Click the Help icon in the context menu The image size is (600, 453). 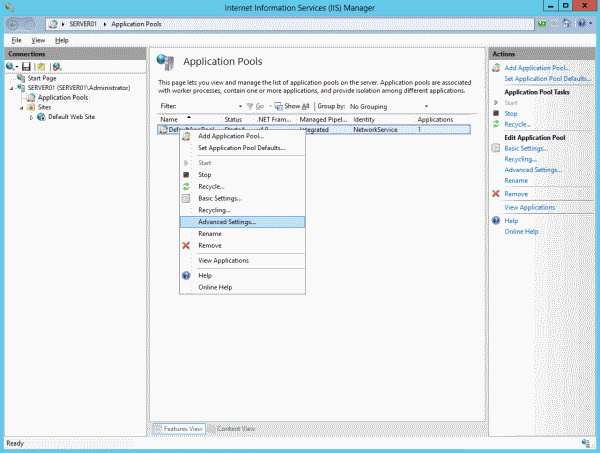pos(186,275)
